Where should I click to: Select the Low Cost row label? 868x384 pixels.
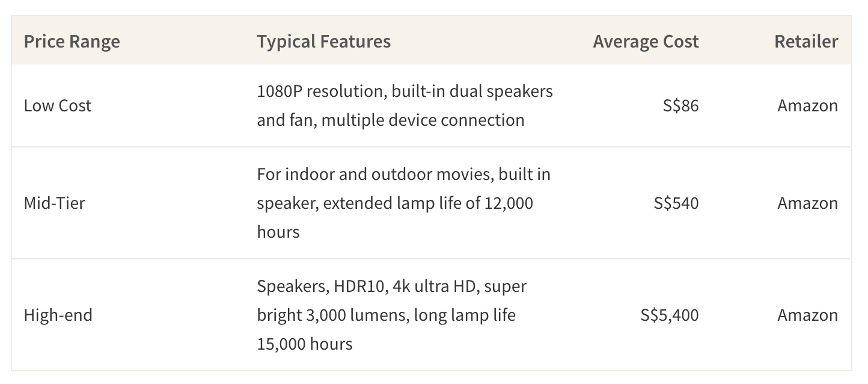pyautogui.click(x=58, y=105)
